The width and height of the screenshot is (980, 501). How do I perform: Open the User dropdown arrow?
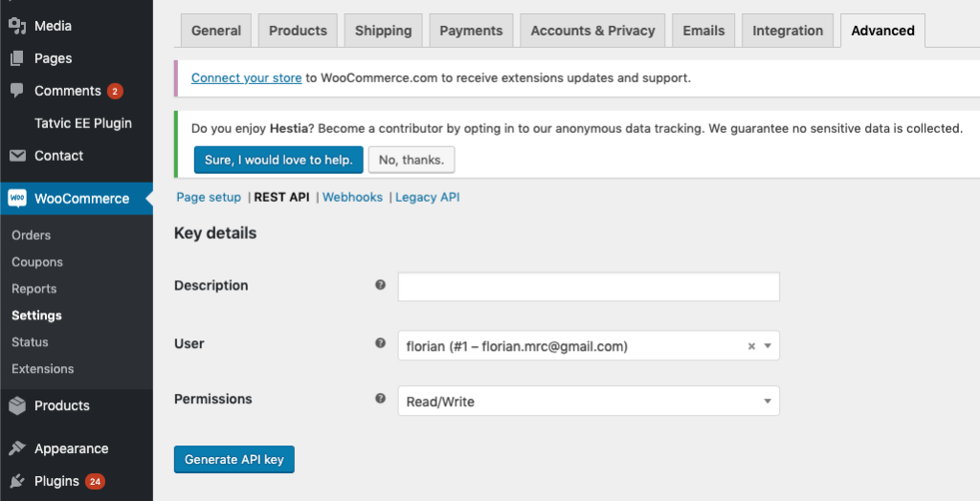[768, 346]
